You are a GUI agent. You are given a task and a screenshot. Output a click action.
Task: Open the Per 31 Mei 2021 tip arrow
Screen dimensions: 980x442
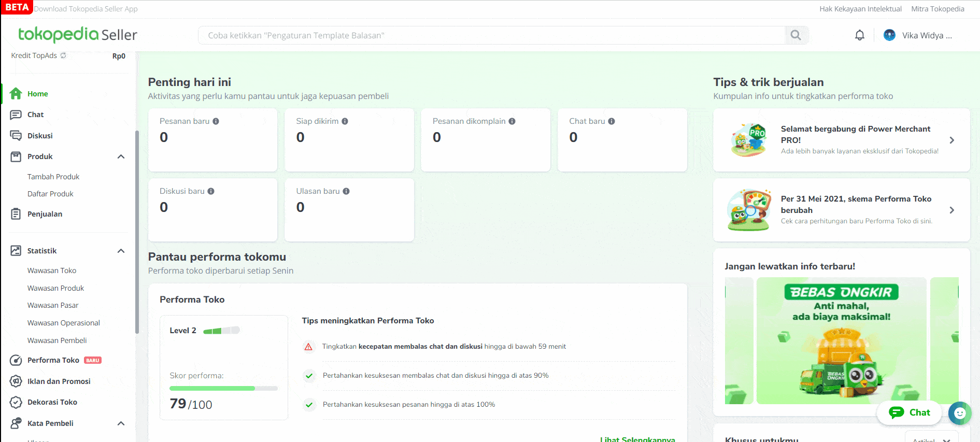951,210
